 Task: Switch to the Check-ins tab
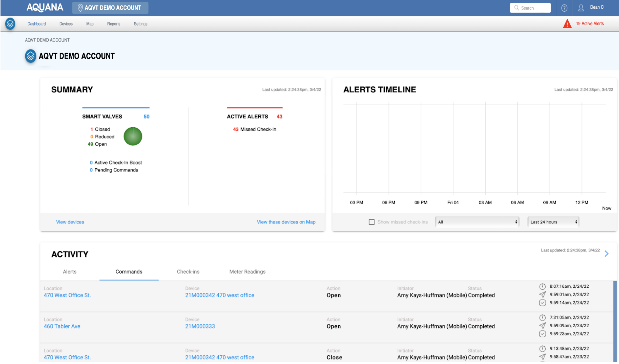point(188,272)
